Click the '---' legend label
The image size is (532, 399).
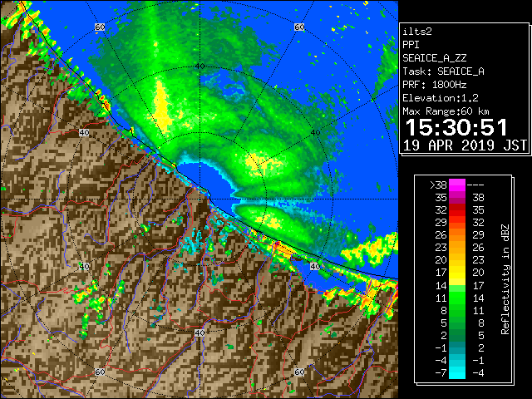point(475,185)
